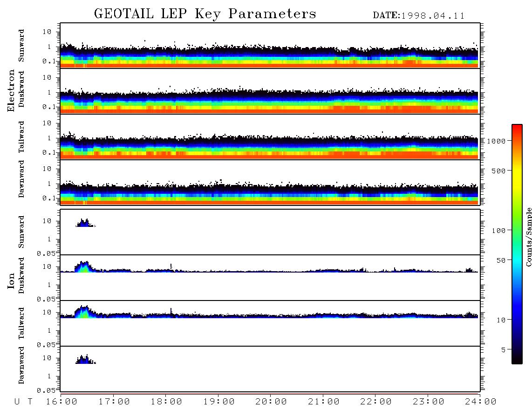
Task: Click the 'Dawnward' label of the Electron group
Action: pyautogui.click(x=21, y=179)
